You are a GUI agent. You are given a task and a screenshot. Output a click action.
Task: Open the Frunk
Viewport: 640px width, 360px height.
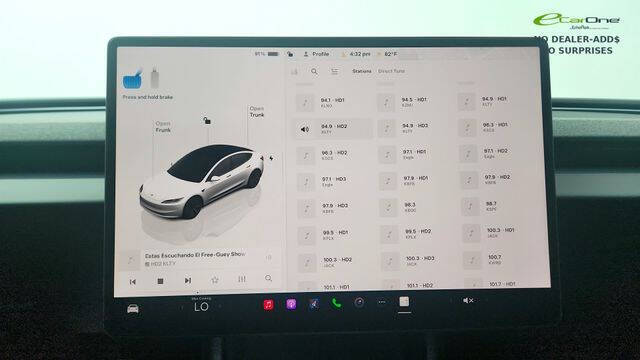point(163,127)
